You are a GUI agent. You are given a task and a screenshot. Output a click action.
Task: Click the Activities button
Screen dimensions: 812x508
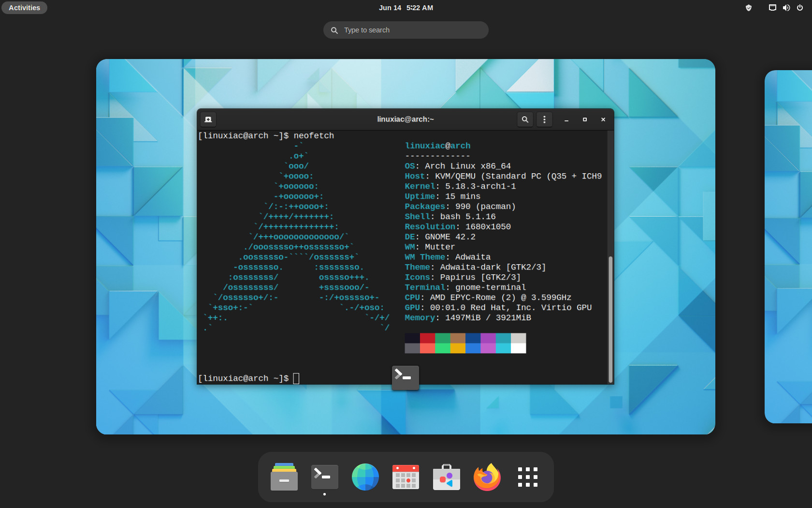click(24, 8)
